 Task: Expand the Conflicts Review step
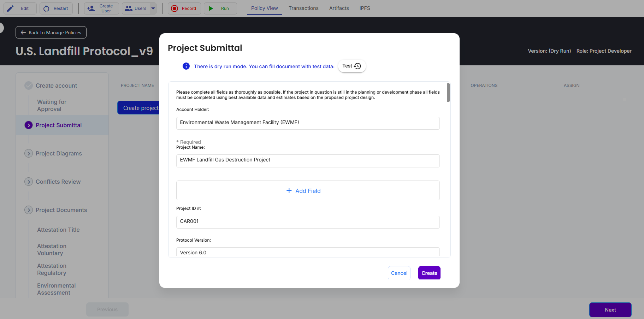click(29, 182)
